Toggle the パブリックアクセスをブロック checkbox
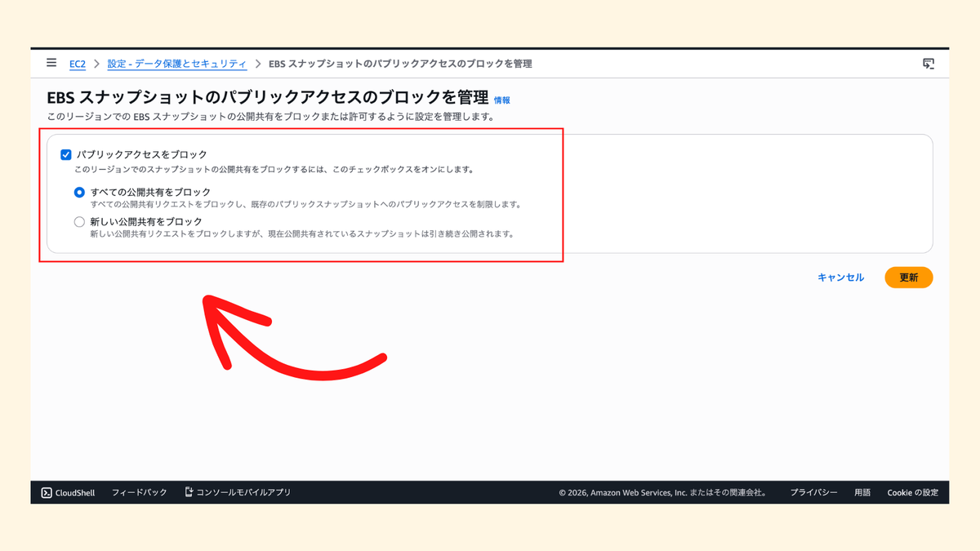The width and height of the screenshot is (980, 551). [x=66, y=153]
